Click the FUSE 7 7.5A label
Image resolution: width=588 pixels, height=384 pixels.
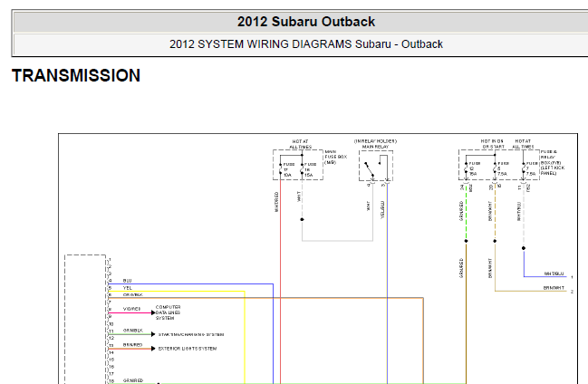pos(532,168)
